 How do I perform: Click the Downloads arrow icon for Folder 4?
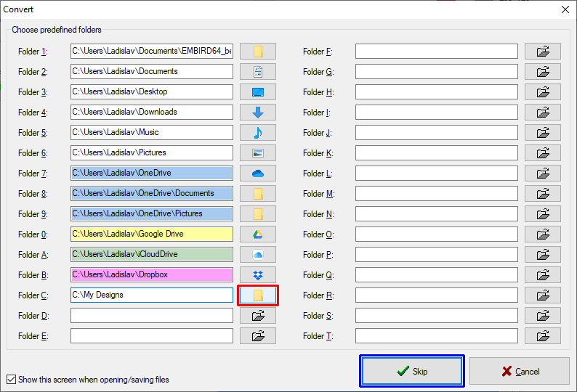[x=258, y=113]
